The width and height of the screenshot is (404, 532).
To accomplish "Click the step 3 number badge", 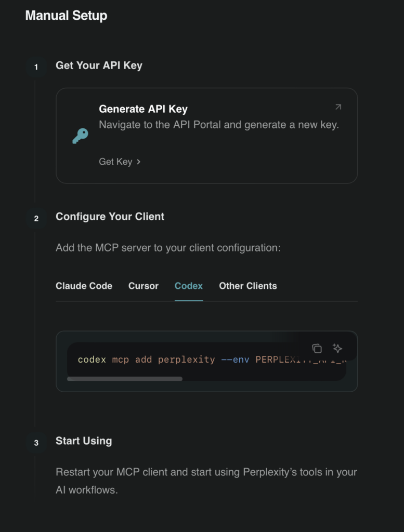I will 36,443.
